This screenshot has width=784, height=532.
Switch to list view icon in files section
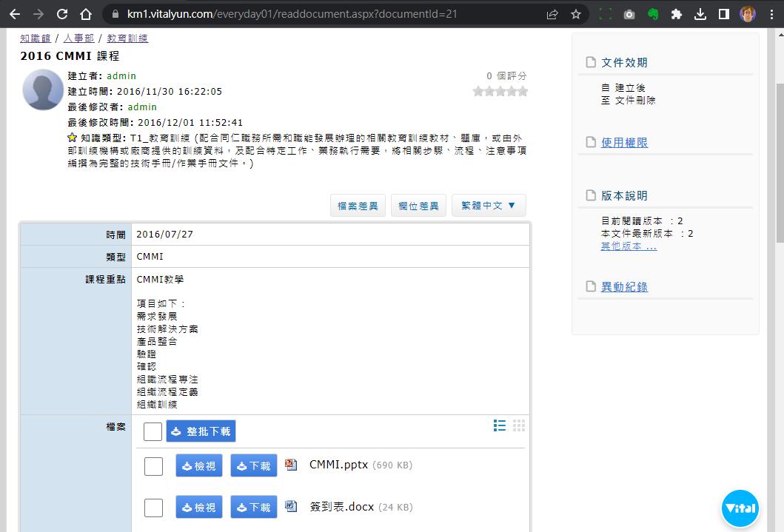500,425
